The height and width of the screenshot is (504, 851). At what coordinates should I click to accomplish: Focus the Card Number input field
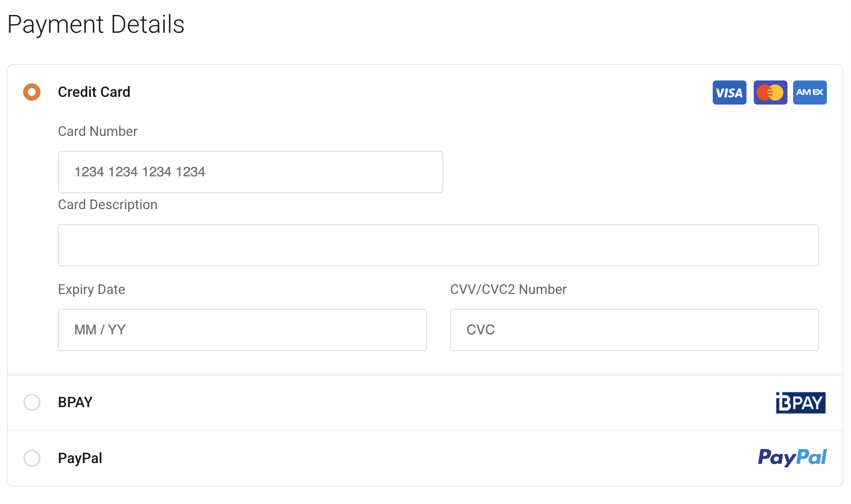[250, 172]
